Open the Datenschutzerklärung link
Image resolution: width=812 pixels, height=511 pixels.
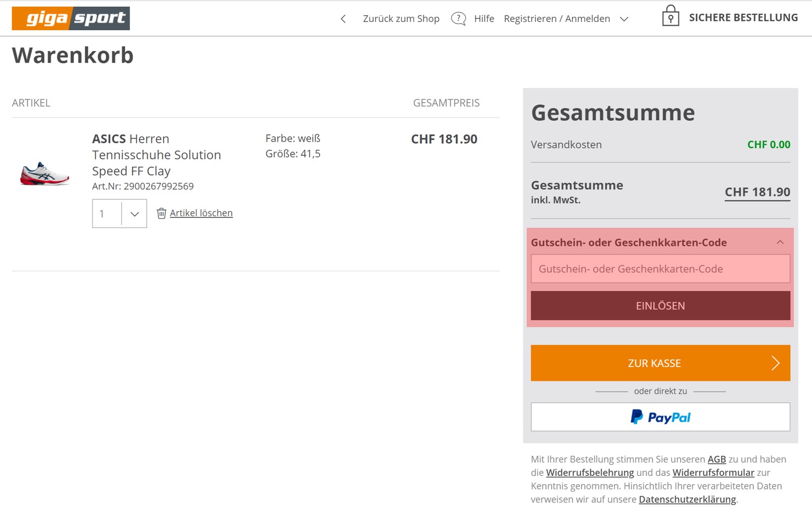pos(687,499)
